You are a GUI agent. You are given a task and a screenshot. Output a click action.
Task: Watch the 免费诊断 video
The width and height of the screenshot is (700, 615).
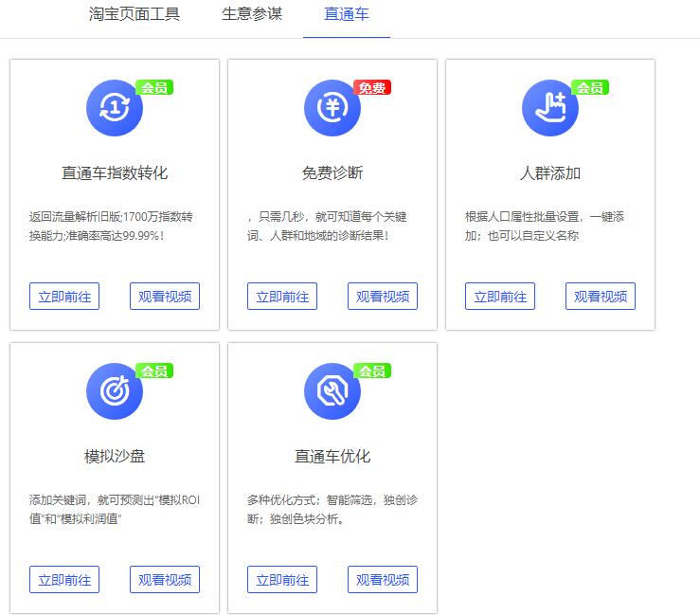click(x=382, y=297)
